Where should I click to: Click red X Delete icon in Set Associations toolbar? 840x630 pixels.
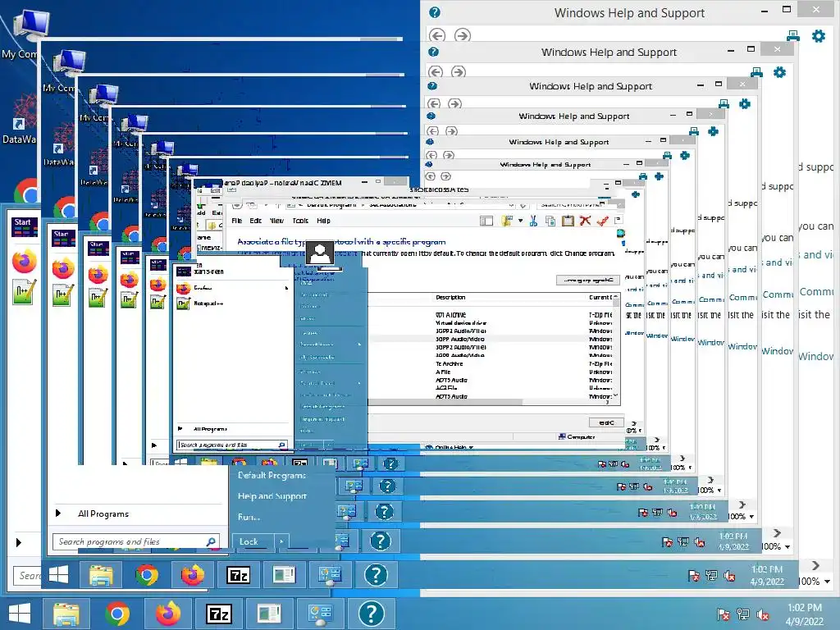pos(585,221)
